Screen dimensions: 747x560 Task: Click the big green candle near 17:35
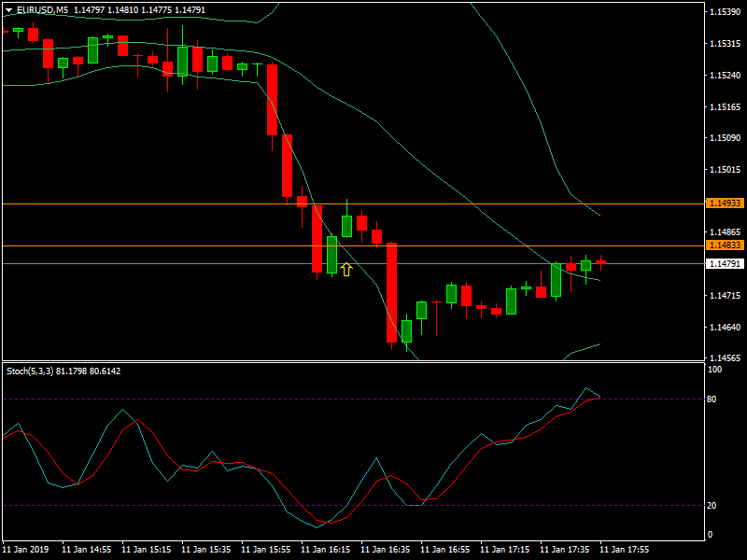(x=557, y=279)
